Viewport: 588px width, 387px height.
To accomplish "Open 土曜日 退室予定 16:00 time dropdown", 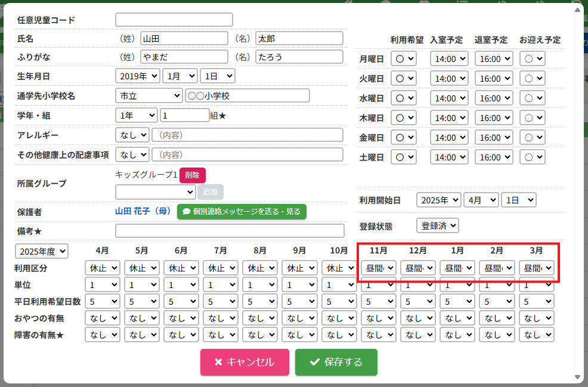I will (x=496, y=157).
